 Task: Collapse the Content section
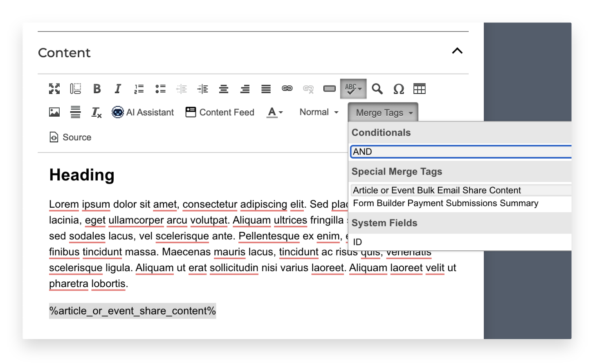pyautogui.click(x=457, y=51)
